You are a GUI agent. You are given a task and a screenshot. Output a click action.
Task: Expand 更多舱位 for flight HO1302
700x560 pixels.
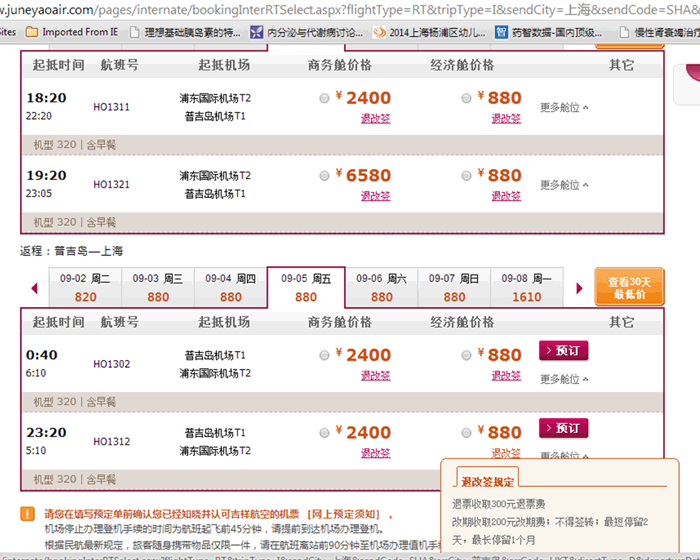pos(564,379)
